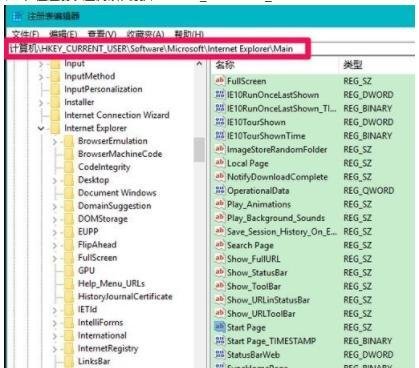
Task: Open the 编辑(E) menu
Action: coord(63,34)
